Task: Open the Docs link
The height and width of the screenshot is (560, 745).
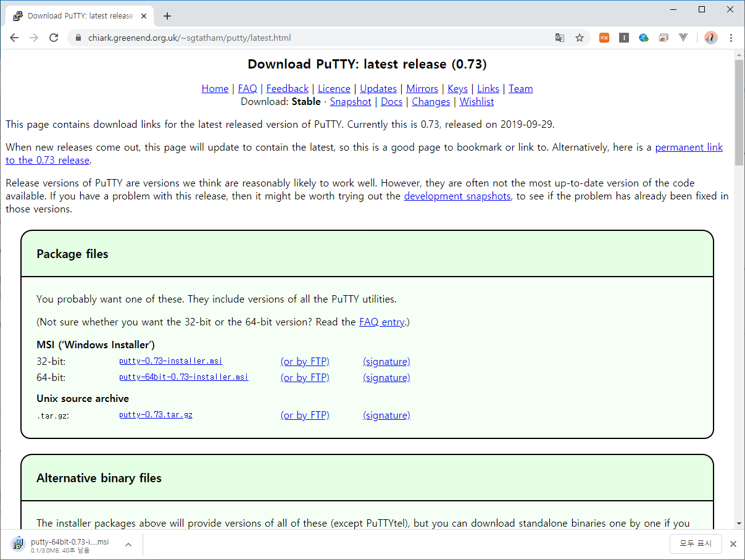Action: point(391,102)
